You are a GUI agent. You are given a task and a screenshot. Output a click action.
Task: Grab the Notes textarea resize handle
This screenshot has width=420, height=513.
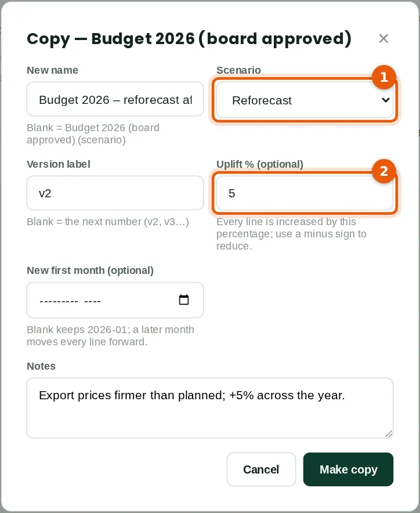coord(389,434)
